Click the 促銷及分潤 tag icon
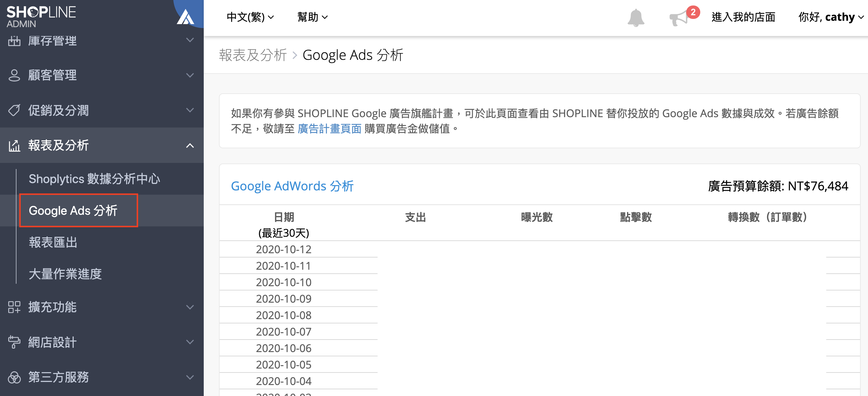Screen dimensions: 868x396 tap(14, 110)
